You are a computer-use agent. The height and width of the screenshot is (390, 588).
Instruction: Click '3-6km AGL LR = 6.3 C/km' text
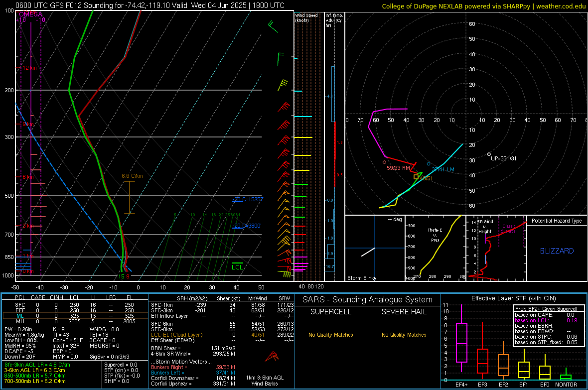coord(35,370)
